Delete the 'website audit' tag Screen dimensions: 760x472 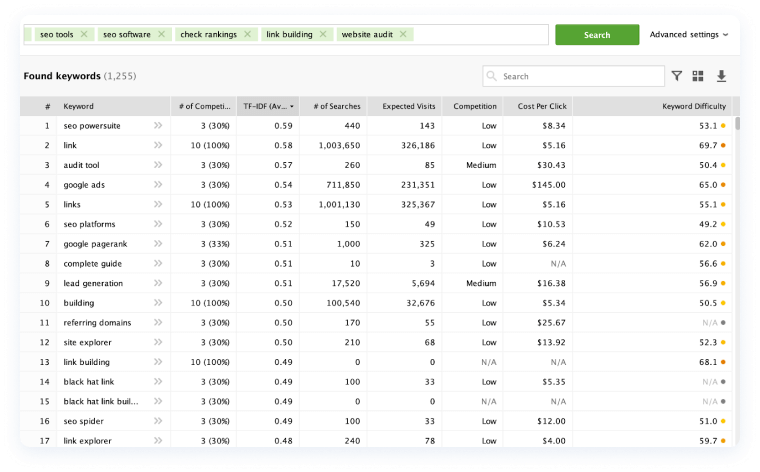tap(403, 34)
